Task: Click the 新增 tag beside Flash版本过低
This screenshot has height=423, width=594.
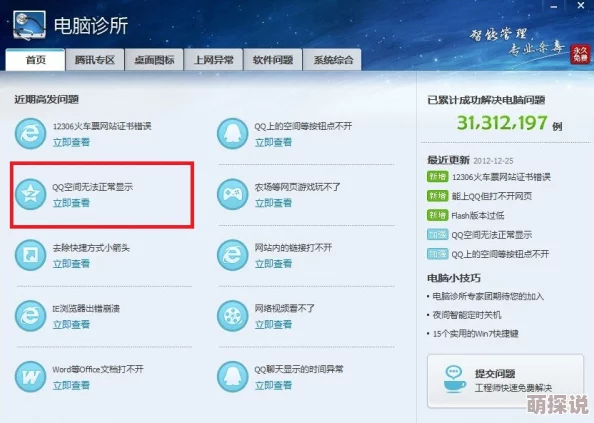Action: coord(438,215)
